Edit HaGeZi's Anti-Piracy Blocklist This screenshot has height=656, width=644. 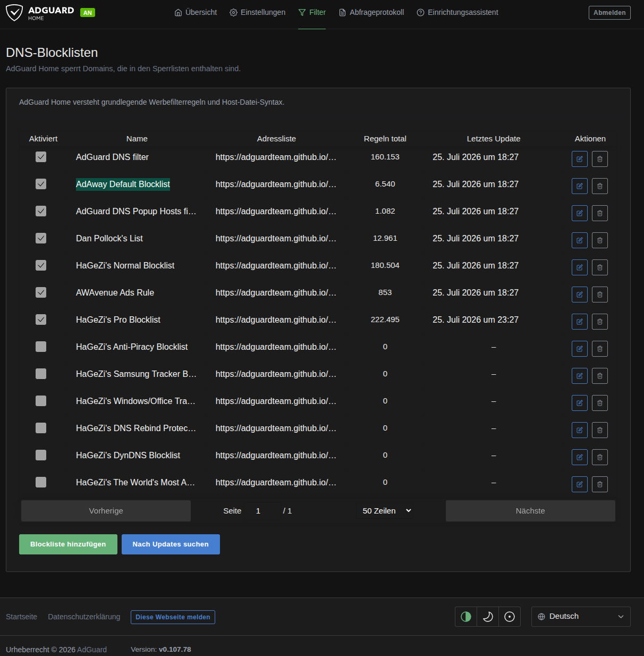[580, 349]
